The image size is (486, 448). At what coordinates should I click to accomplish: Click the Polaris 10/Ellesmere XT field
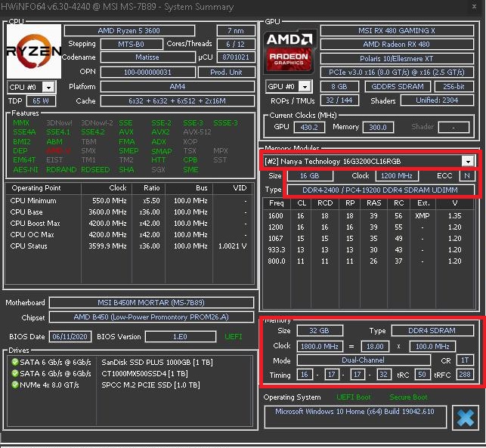pyautogui.click(x=397, y=58)
